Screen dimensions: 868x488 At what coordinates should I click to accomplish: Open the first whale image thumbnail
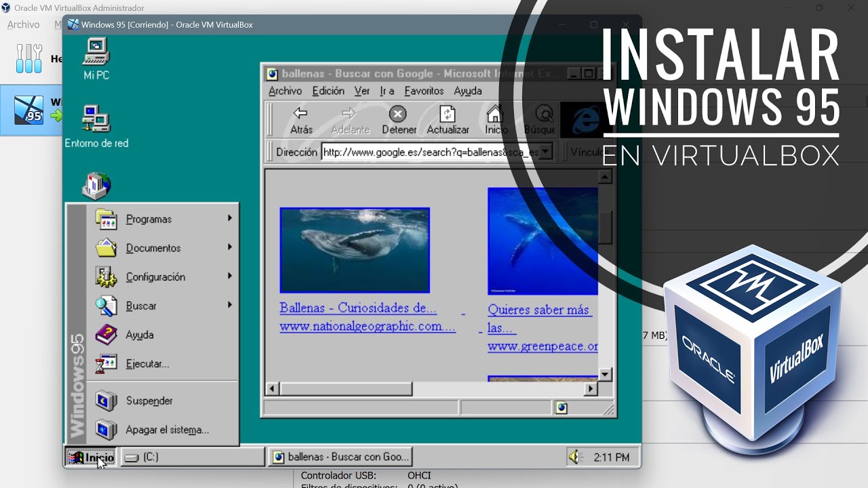(x=355, y=250)
